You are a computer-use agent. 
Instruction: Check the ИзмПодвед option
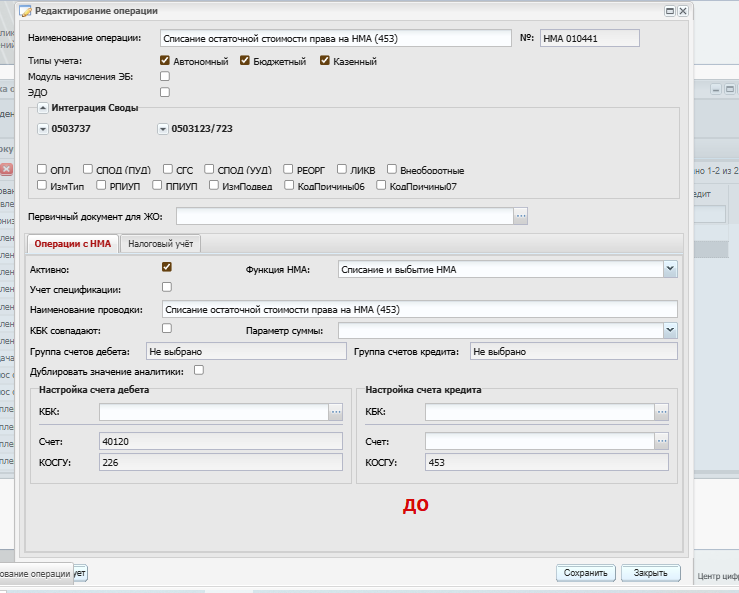tap(214, 185)
